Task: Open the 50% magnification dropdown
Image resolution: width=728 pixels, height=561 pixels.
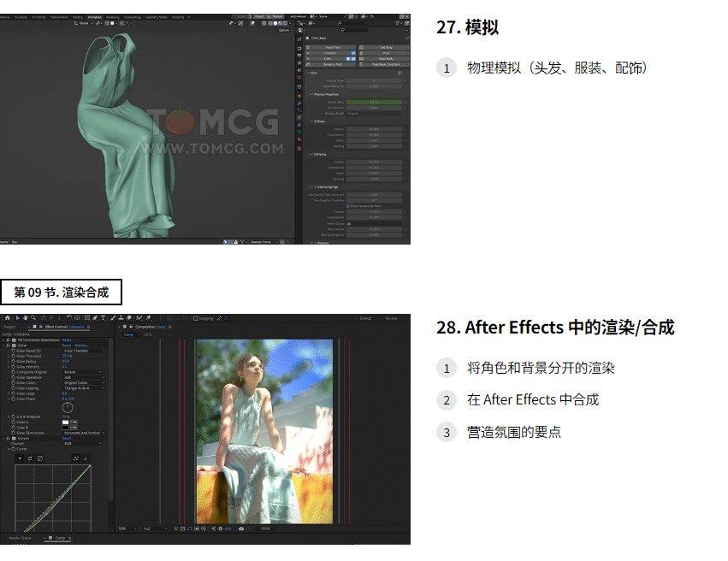Action: [128, 529]
